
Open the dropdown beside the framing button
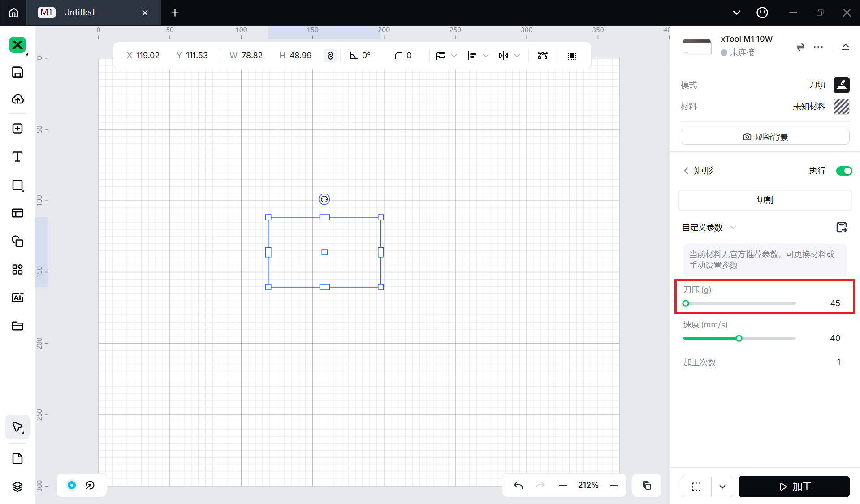click(722, 487)
